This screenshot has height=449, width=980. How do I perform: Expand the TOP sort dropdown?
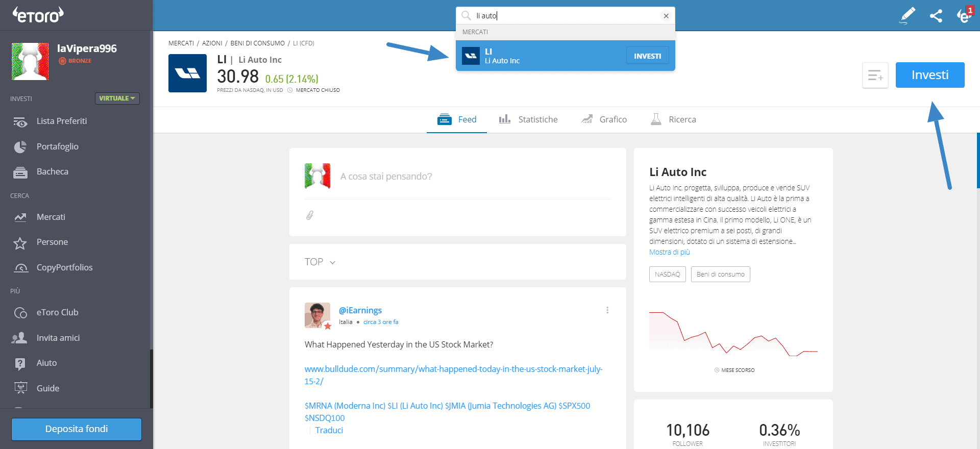(320, 262)
